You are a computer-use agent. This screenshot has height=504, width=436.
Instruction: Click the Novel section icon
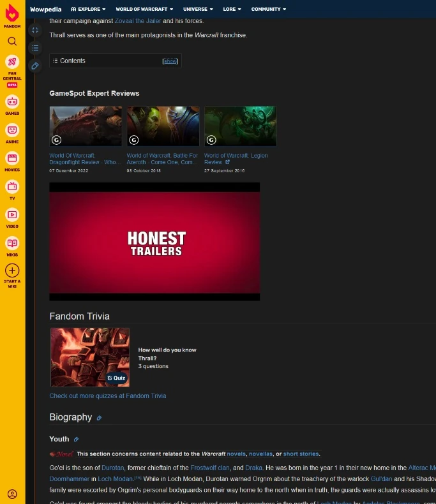pos(61,454)
